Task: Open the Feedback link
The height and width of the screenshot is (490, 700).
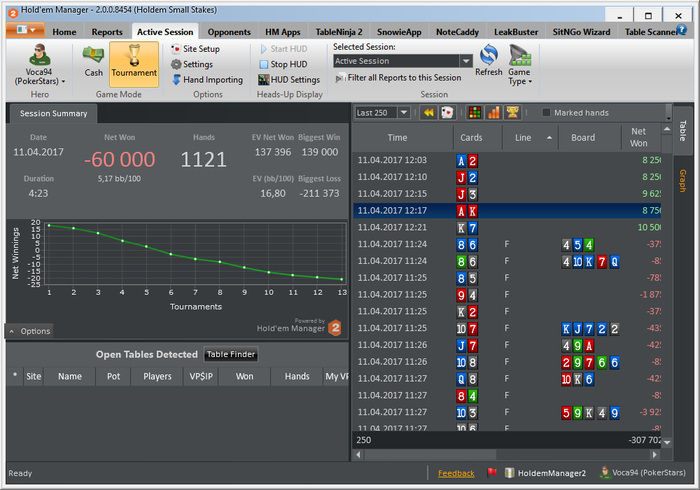Action: coord(456,473)
